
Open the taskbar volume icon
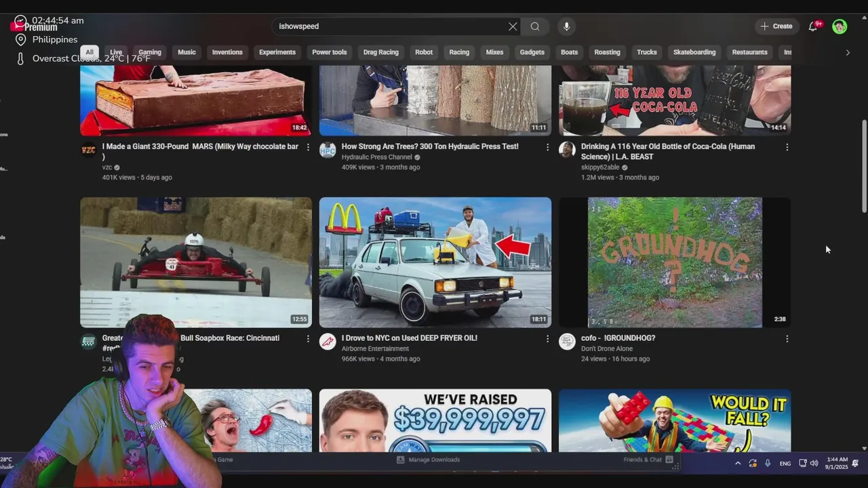[814, 463]
